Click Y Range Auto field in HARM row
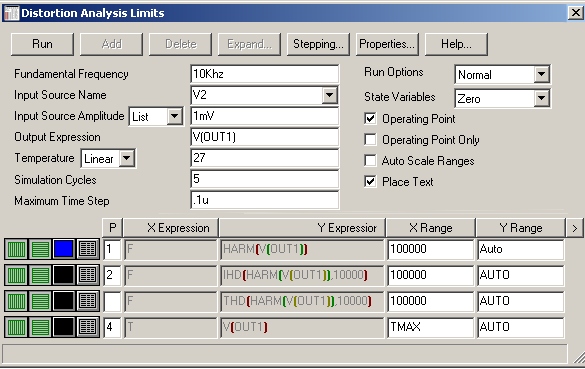This screenshot has height=369, width=585. click(x=521, y=249)
